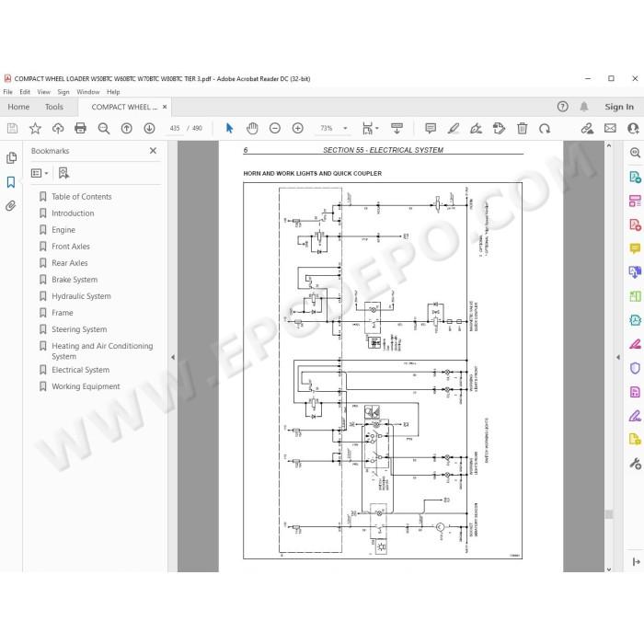
Task: Zoom in with plus icon
Action: click(298, 129)
